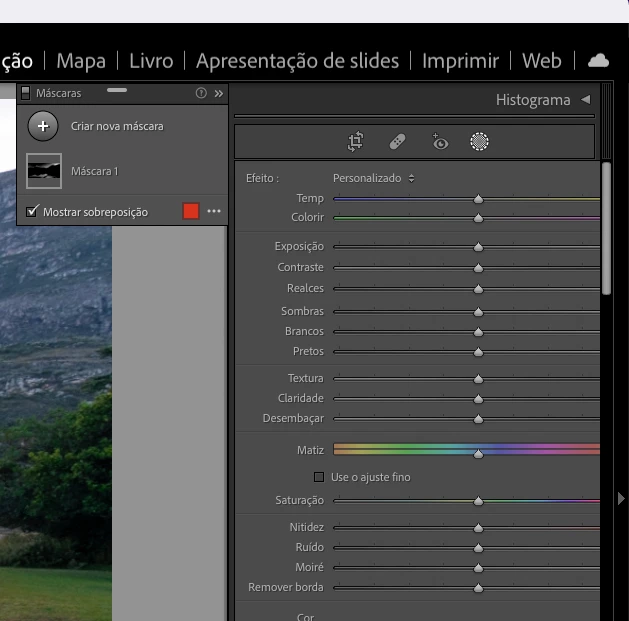This screenshot has height=621, width=629.
Task: Uncheck Mostrar sobreposição checkbox
Action: 32,211
